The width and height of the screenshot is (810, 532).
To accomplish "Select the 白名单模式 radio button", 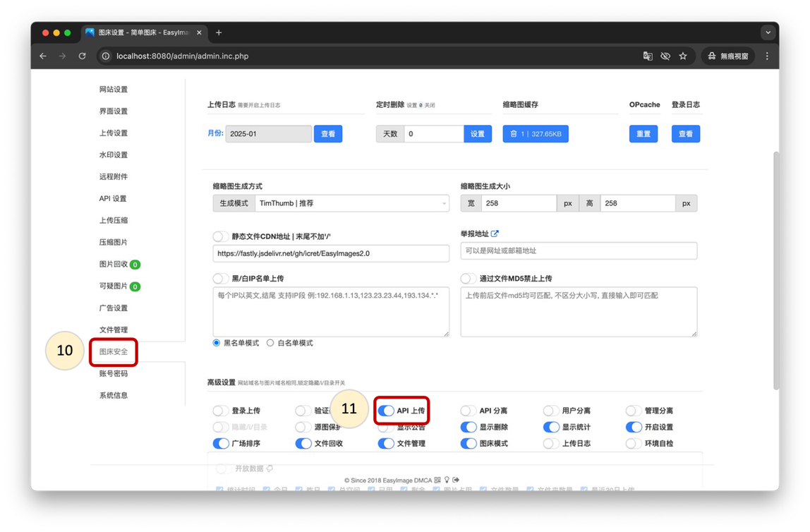I will (270, 343).
